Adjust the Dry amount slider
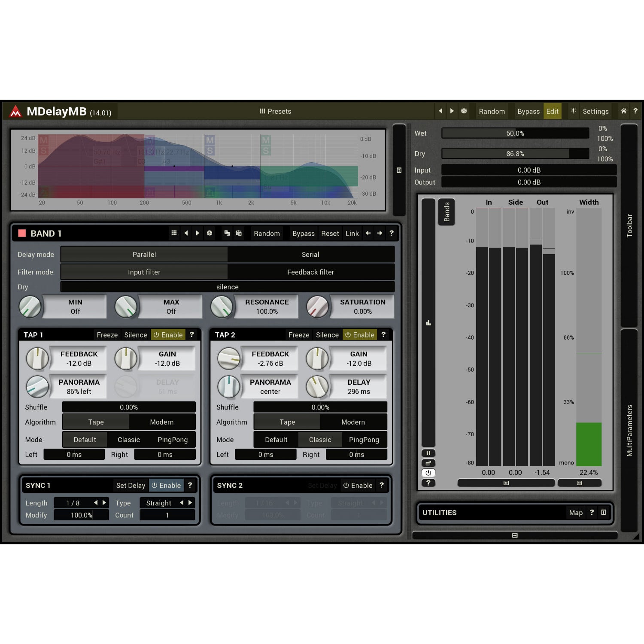The image size is (644, 644). (515, 154)
